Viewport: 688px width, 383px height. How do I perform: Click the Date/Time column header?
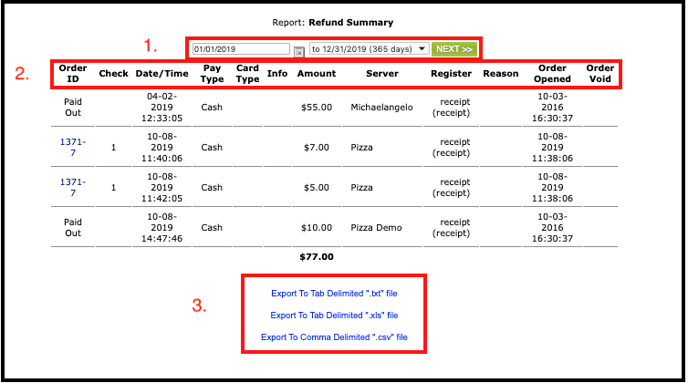coord(162,74)
